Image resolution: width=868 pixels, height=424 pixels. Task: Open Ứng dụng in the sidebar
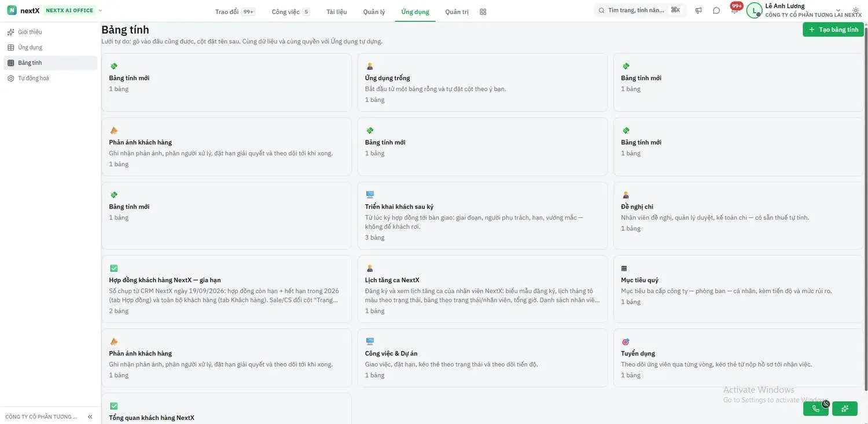(50, 47)
